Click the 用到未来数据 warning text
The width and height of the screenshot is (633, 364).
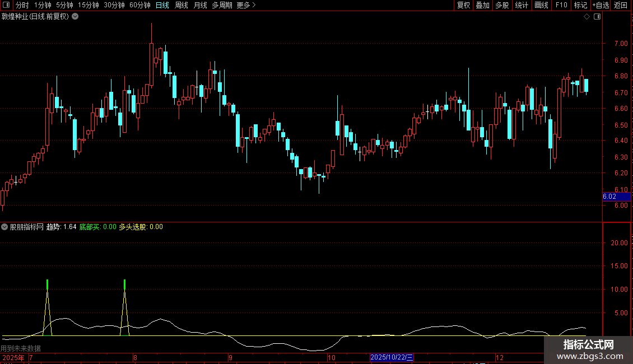point(21,348)
